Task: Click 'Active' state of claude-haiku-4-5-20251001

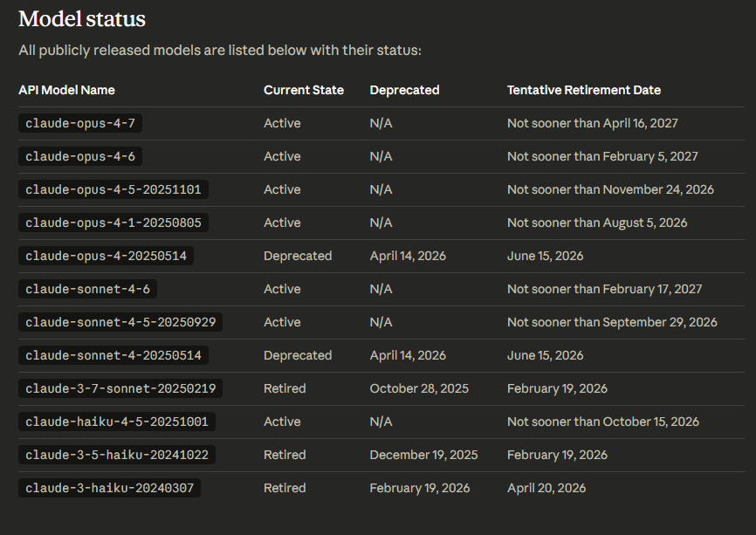Action: click(x=282, y=422)
